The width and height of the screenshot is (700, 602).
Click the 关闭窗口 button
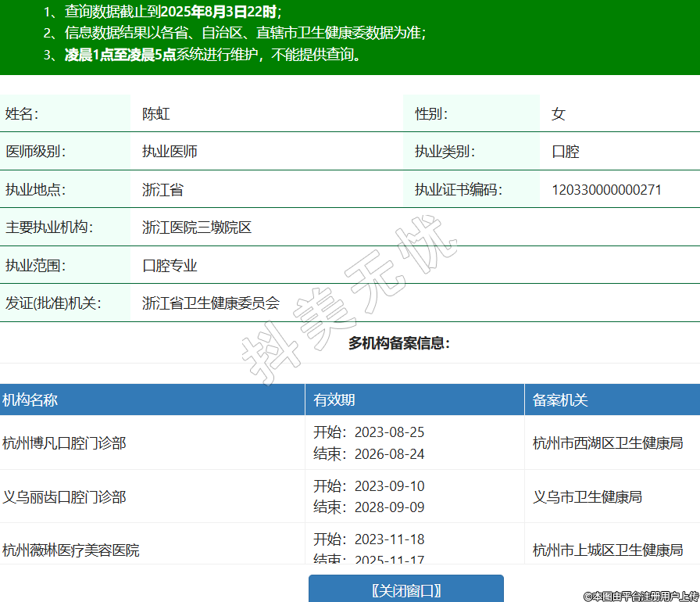(405, 589)
